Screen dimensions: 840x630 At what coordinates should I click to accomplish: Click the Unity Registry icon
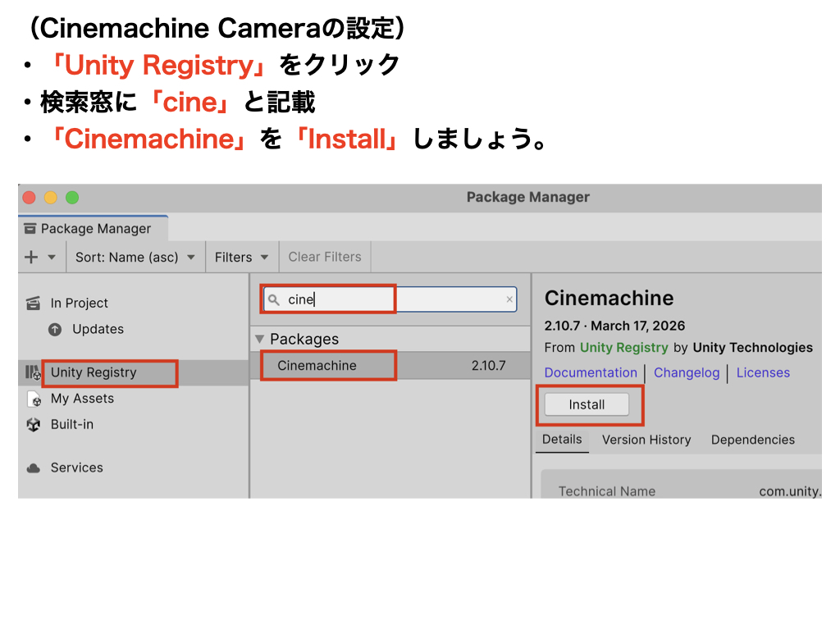click(33, 372)
